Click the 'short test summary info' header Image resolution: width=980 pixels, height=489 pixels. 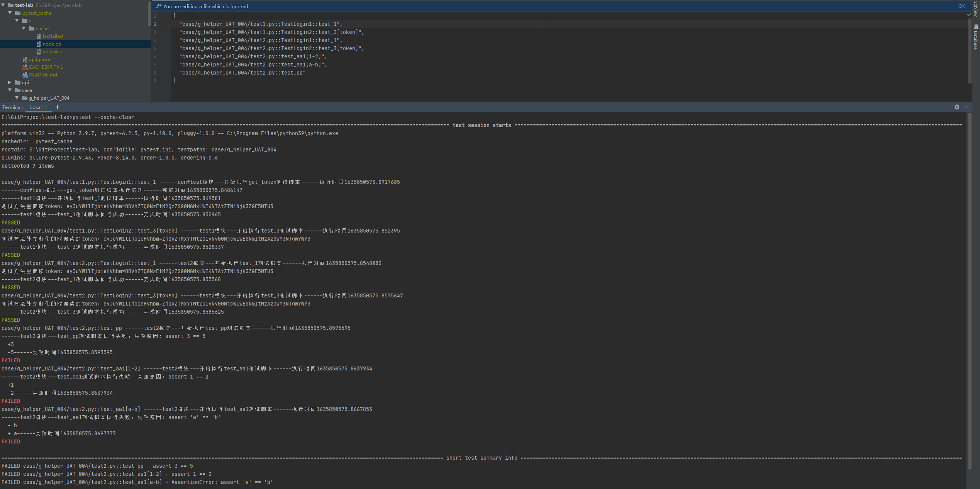tap(482, 458)
